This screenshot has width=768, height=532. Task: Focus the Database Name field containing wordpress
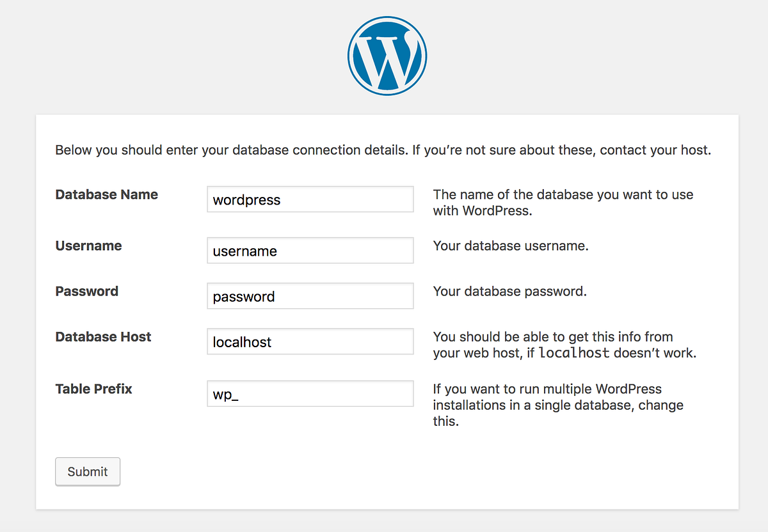(x=310, y=199)
